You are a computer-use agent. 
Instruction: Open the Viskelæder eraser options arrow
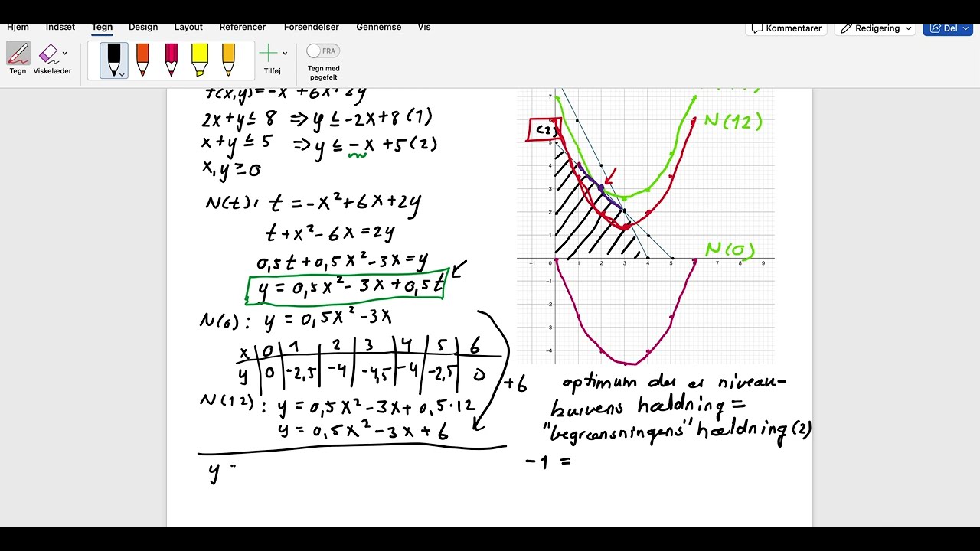pyautogui.click(x=65, y=53)
